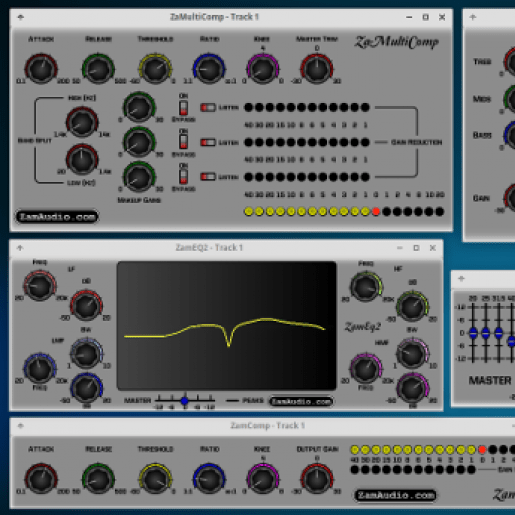Close the ZamEQ2 window

[433, 248]
